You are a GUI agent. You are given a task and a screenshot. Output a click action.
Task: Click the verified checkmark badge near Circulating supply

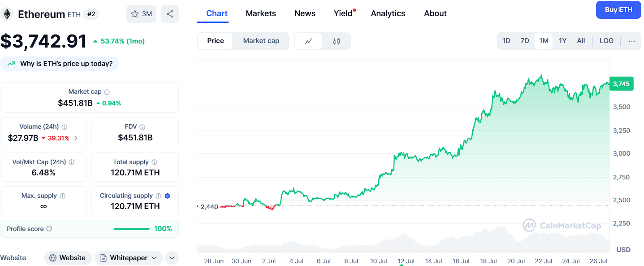coord(167,196)
